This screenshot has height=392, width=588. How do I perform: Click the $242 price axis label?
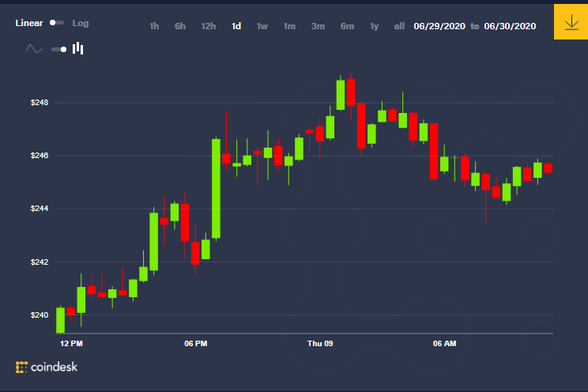[40, 262]
